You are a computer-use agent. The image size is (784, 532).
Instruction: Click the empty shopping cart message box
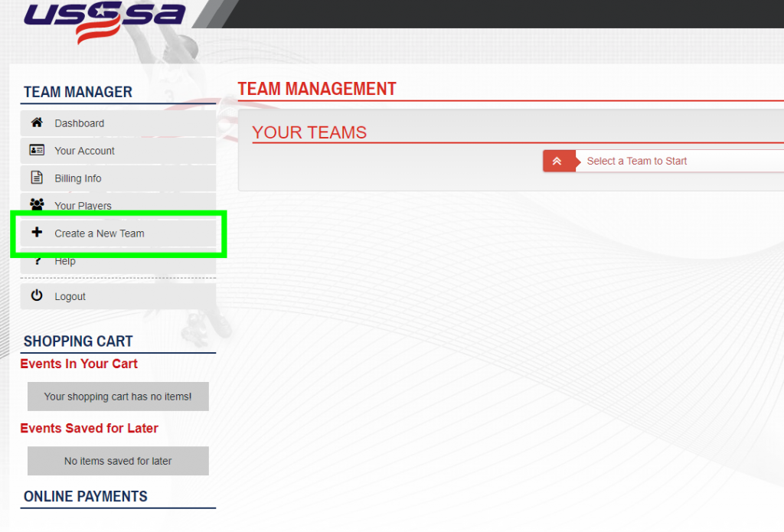click(x=117, y=397)
